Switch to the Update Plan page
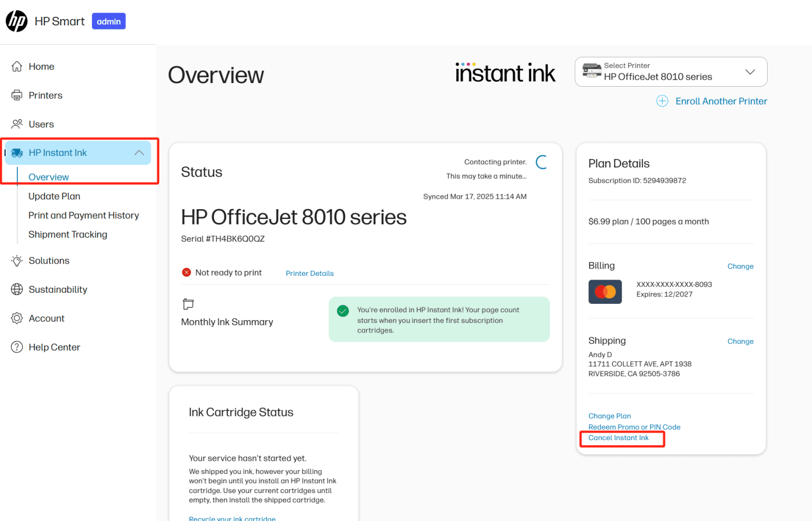Viewport: 812px width, 521px height. [54, 196]
